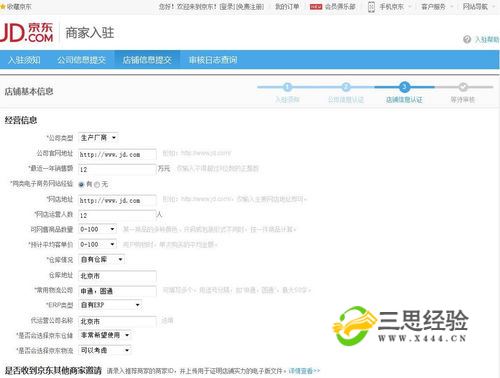Click the JD.COM logo

pos(27,32)
